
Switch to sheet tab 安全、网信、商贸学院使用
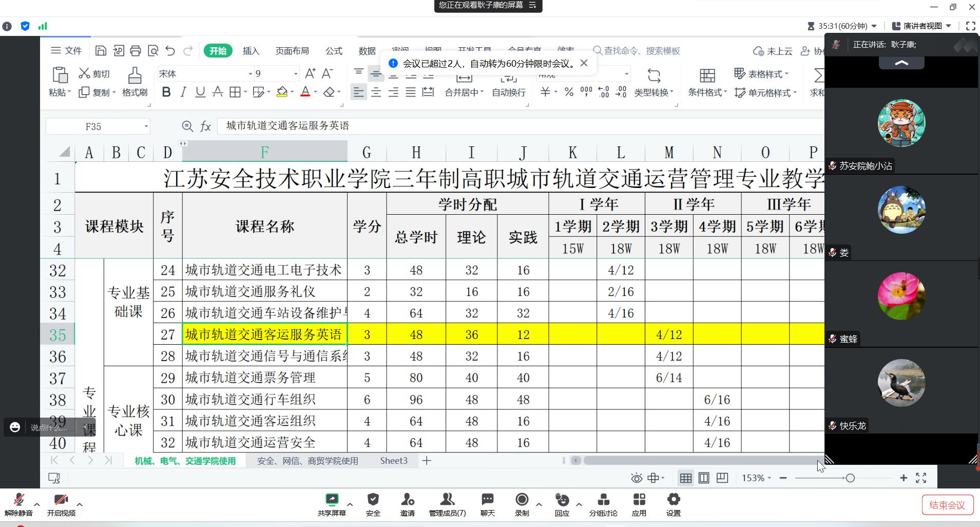[308, 461]
